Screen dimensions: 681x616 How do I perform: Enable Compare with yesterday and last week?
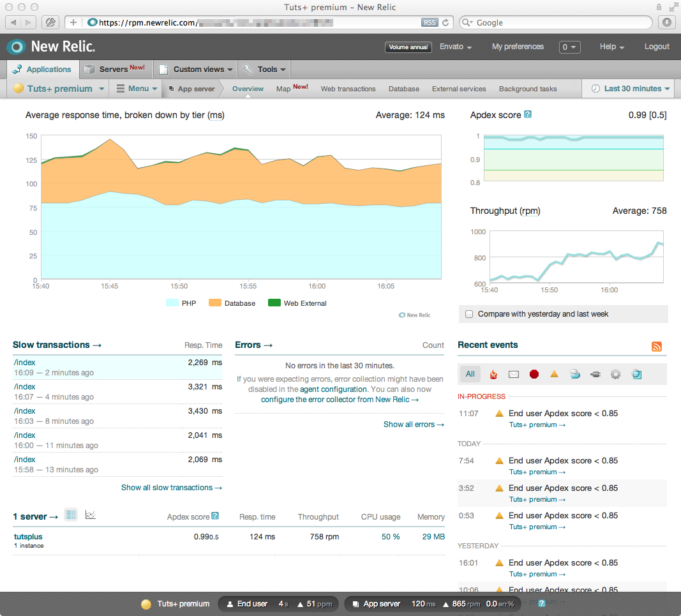pos(469,314)
